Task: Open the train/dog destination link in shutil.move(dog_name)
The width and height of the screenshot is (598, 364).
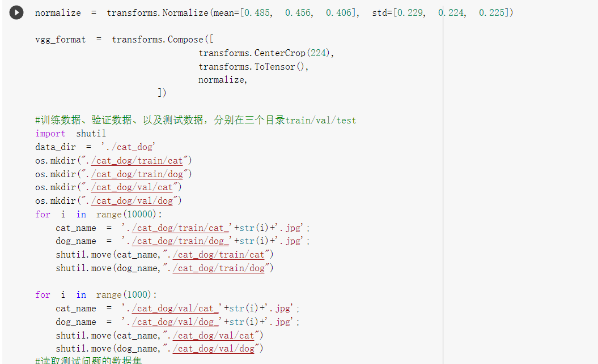Action: click(219, 268)
